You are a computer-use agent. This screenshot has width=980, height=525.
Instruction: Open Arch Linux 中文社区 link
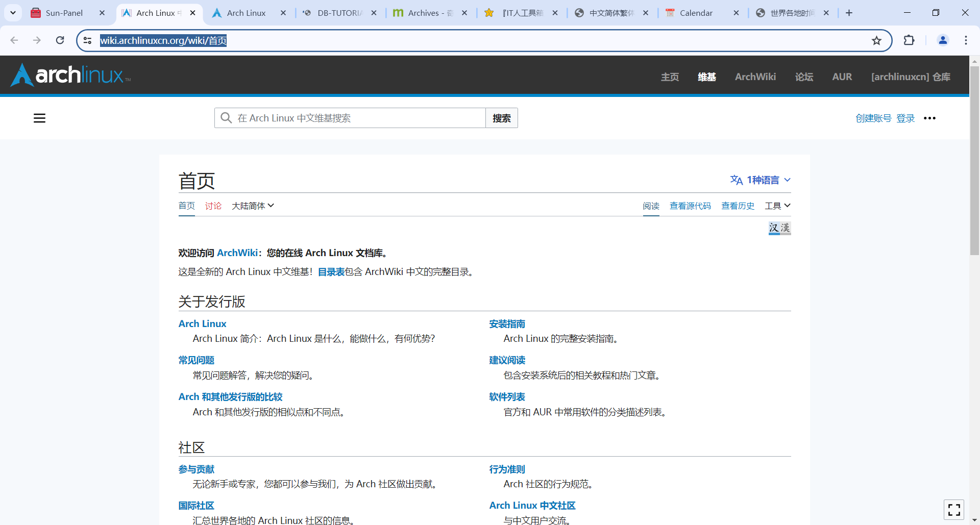pos(532,506)
